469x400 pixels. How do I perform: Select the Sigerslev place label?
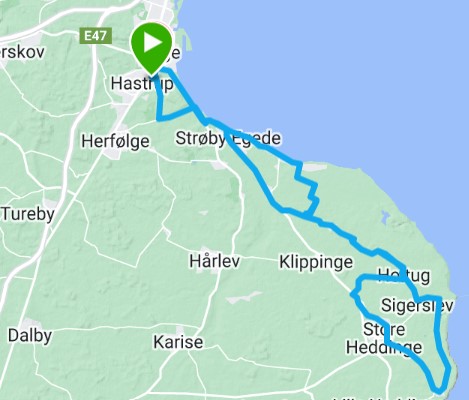tap(417, 306)
